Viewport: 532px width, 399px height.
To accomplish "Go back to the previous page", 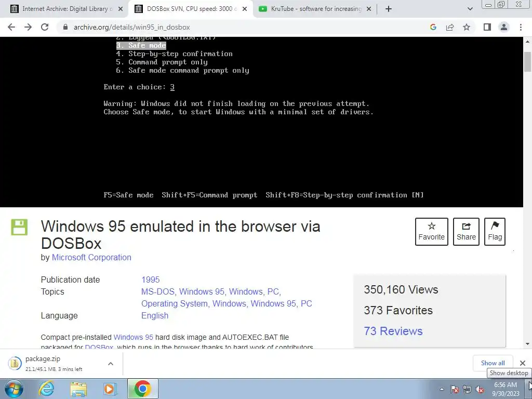I will (x=11, y=27).
